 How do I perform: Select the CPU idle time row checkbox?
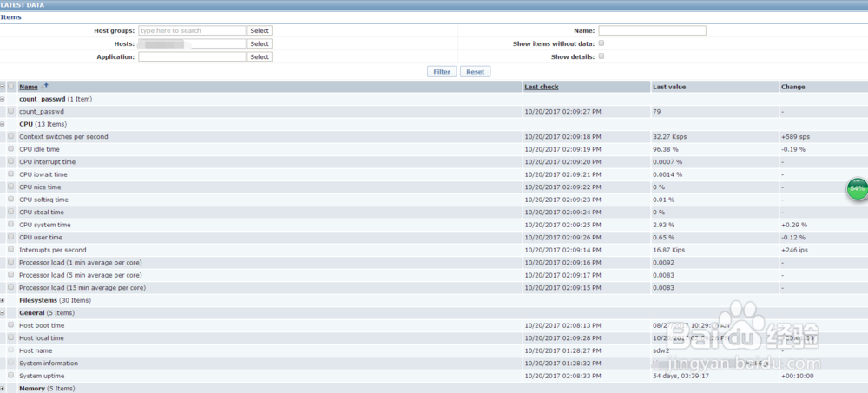pos(11,149)
